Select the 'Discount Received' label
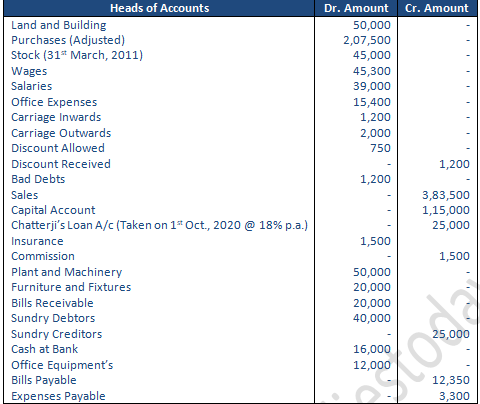Screen dimensions: 480x404 61,164
